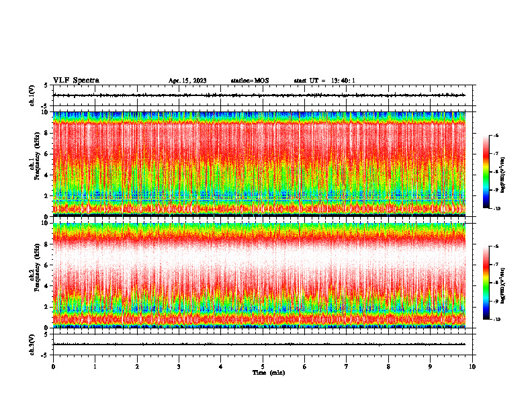Click the ch.1 frequency tick "2"

46,195
